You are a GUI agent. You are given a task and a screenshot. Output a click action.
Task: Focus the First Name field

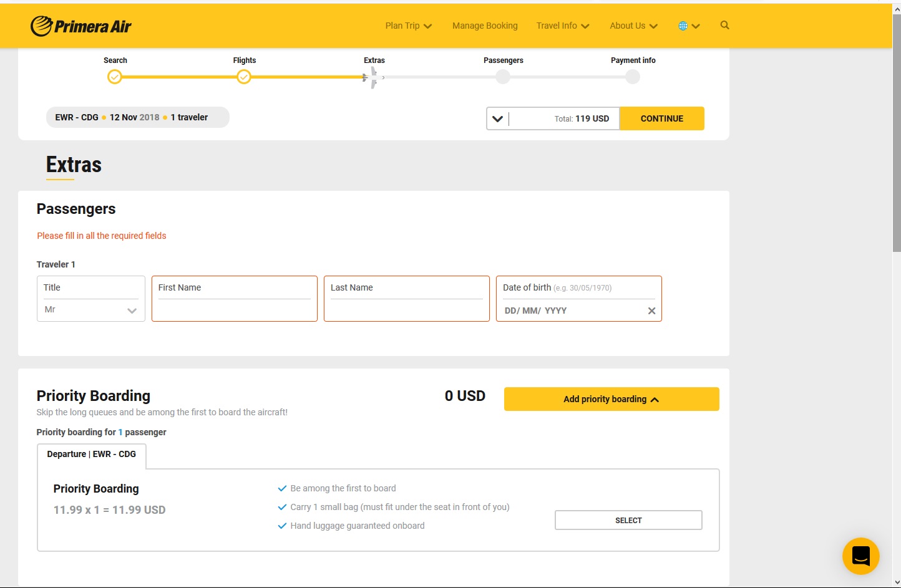pos(235,299)
